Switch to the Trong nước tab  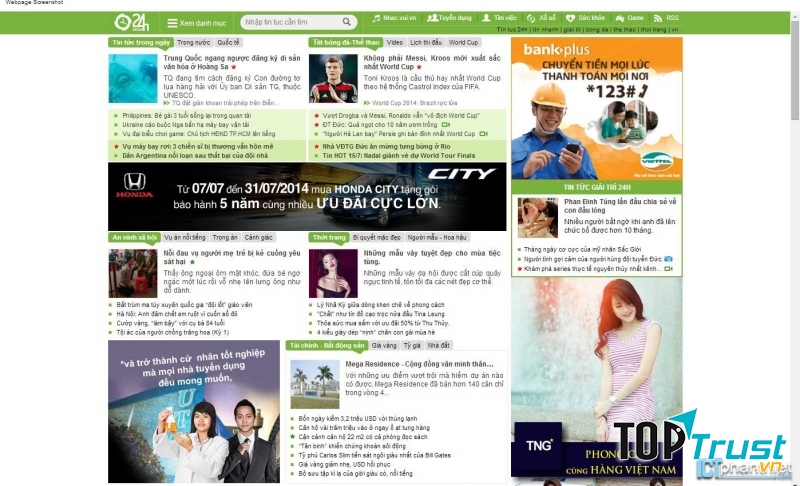pos(193,42)
